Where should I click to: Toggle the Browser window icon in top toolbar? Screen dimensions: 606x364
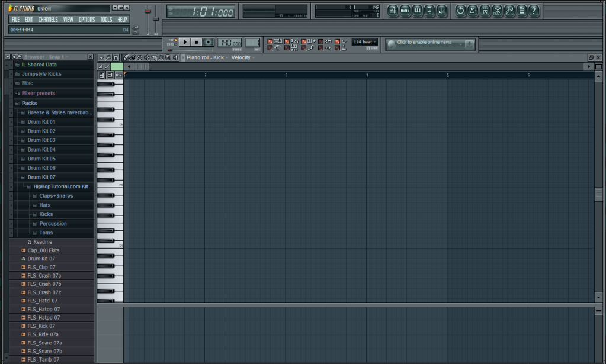429,11
